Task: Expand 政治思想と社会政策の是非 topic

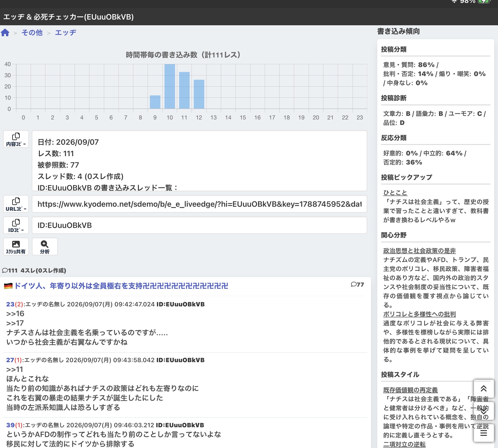Action: tap(419, 251)
